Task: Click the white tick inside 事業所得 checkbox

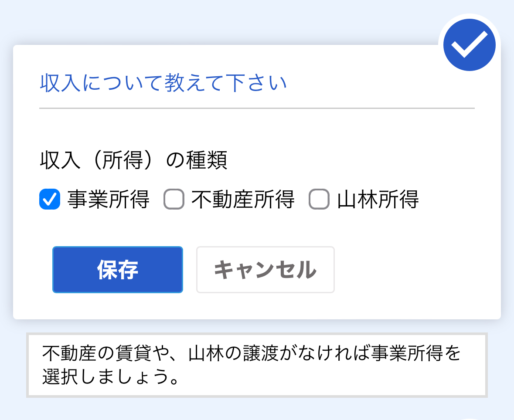Action: (x=50, y=199)
